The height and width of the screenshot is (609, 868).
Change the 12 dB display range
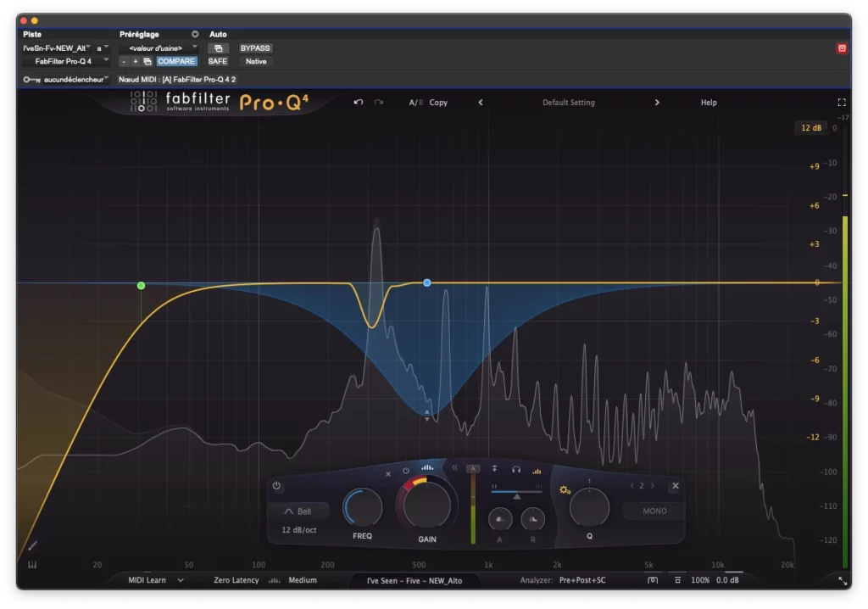pos(811,128)
